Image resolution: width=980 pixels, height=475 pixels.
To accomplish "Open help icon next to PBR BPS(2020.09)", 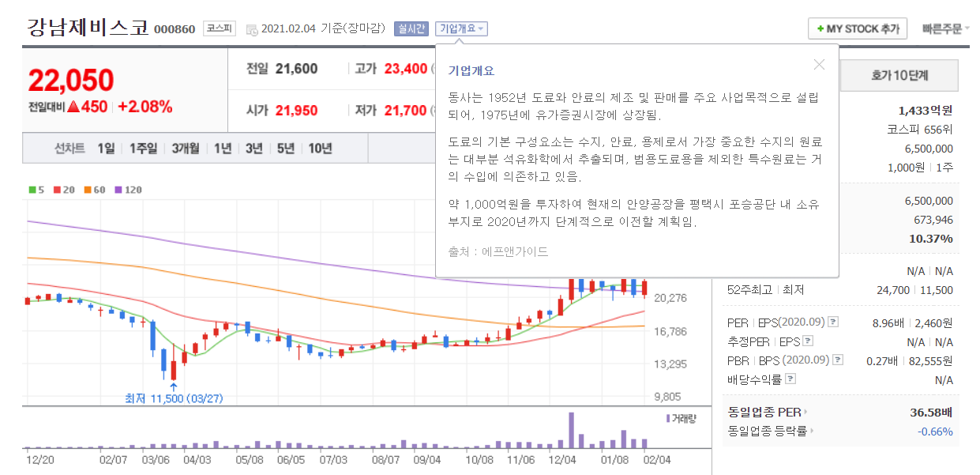I will point(837,360).
